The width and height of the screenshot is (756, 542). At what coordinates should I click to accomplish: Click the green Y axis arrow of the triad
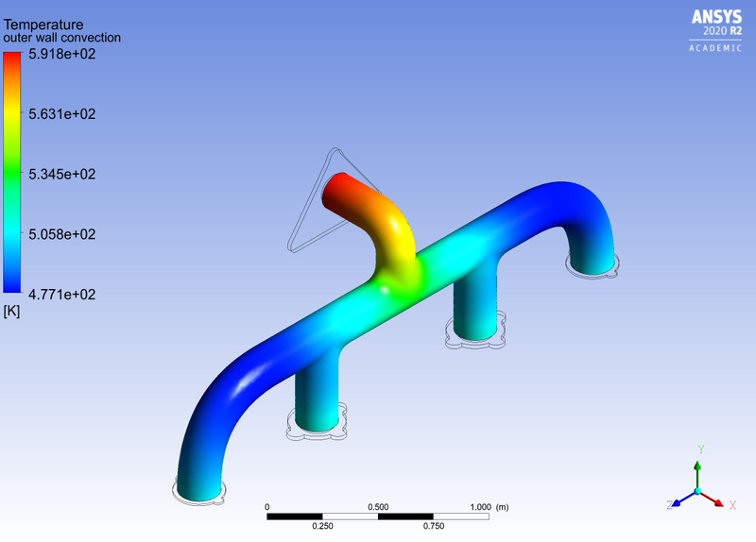(x=697, y=473)
